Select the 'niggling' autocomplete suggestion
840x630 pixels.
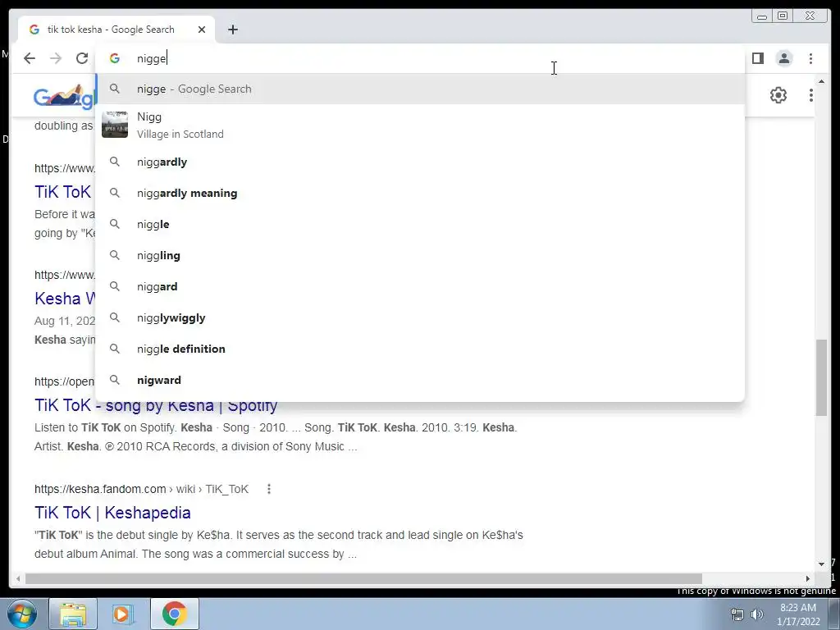pos(420,256)
